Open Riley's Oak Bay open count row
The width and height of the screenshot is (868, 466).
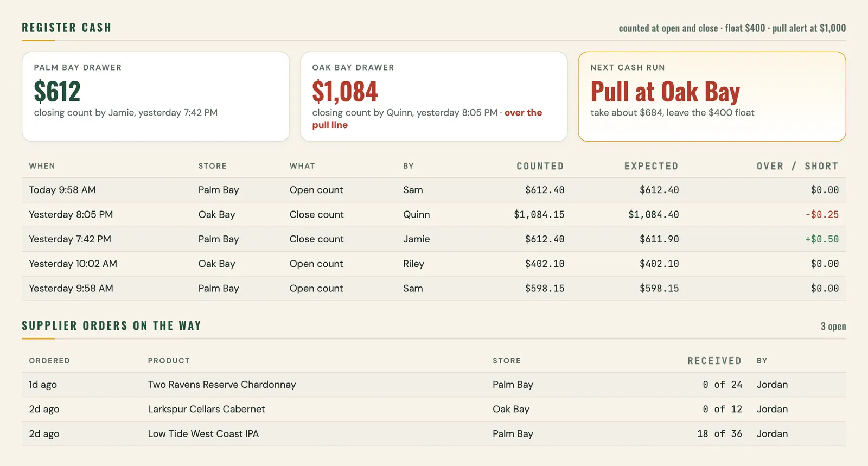[x=434, y=264]
